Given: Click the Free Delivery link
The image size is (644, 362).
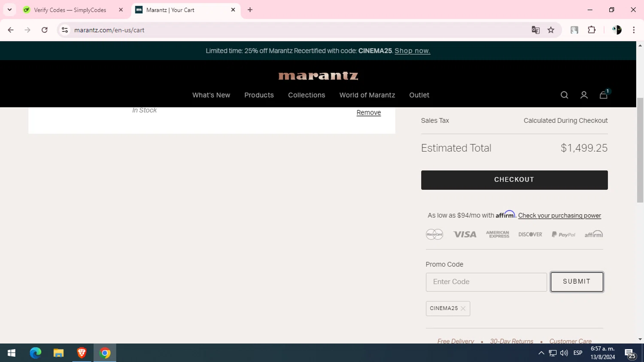Looking at the screenshot, I should pos(456,341).
